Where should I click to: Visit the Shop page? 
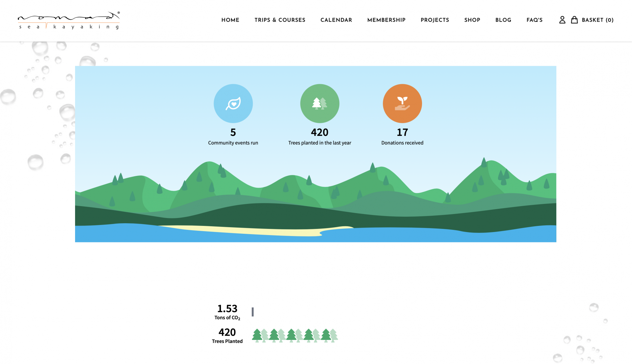tap(472, 20)
